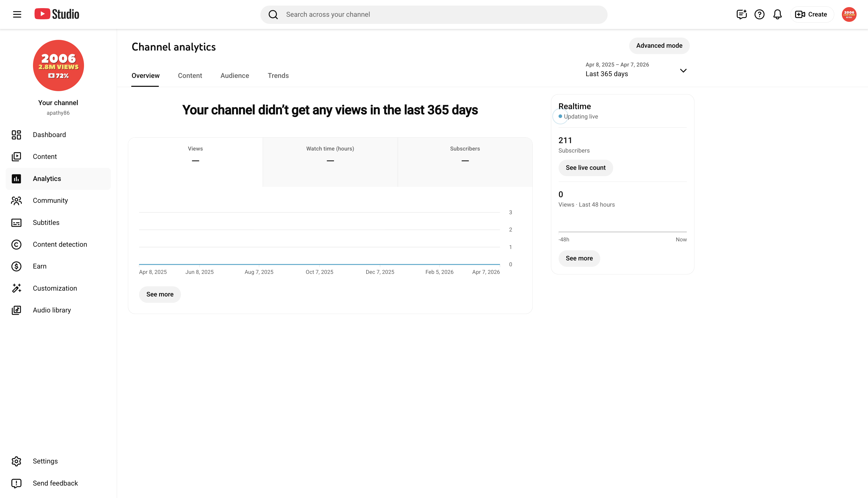
Task: Open the hamburger menu icon
Action: tap(17, 14)
